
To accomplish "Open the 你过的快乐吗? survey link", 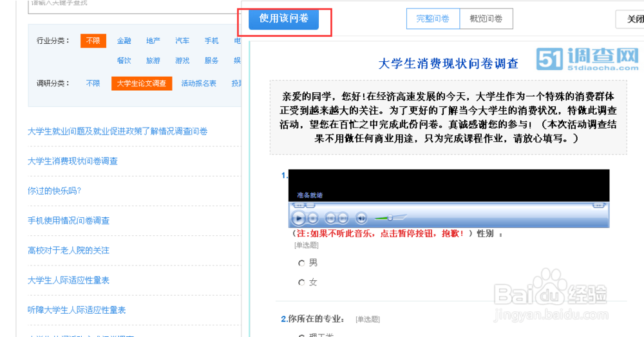I will point(54,191).
